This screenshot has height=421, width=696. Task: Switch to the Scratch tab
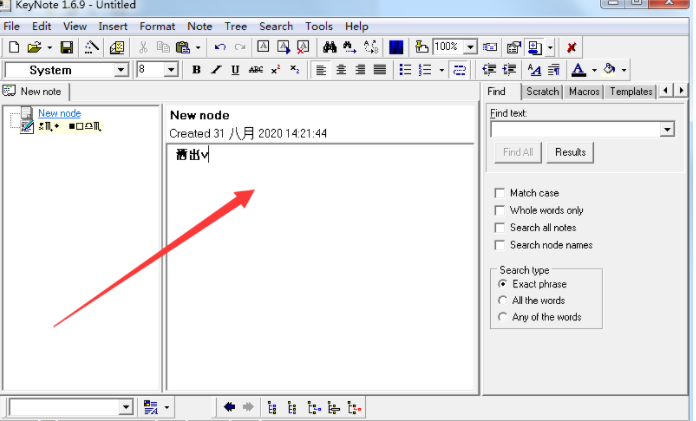[542, 91]
